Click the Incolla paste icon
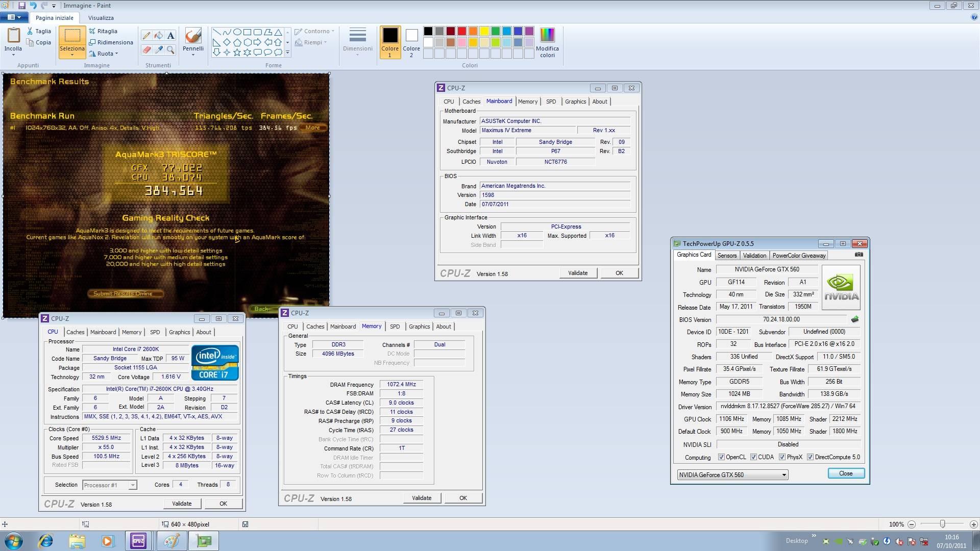Viewport: 980px width, 551px height. [x=13, y=36]
